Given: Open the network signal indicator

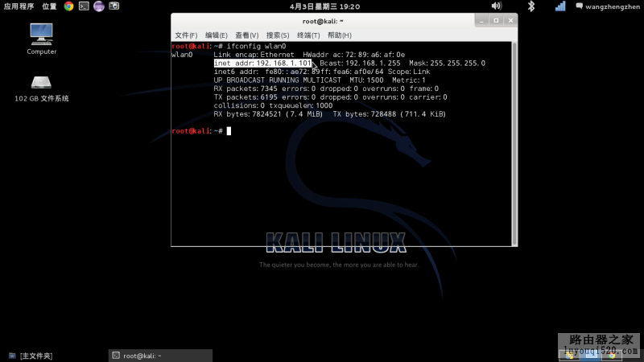Looking at the screenshot, I should point(560,6).
